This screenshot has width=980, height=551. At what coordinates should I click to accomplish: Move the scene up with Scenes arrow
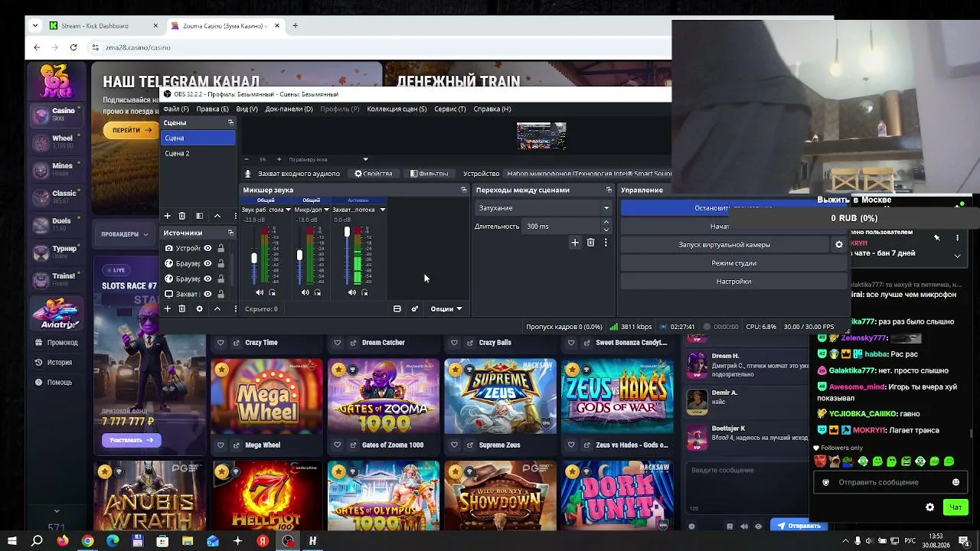[x=217, y=216]
